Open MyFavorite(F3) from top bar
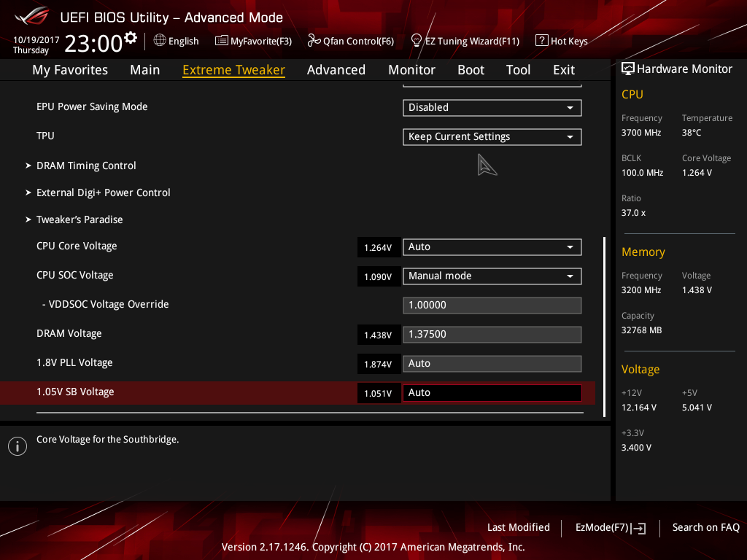747x560 pixels. point(253,41)
